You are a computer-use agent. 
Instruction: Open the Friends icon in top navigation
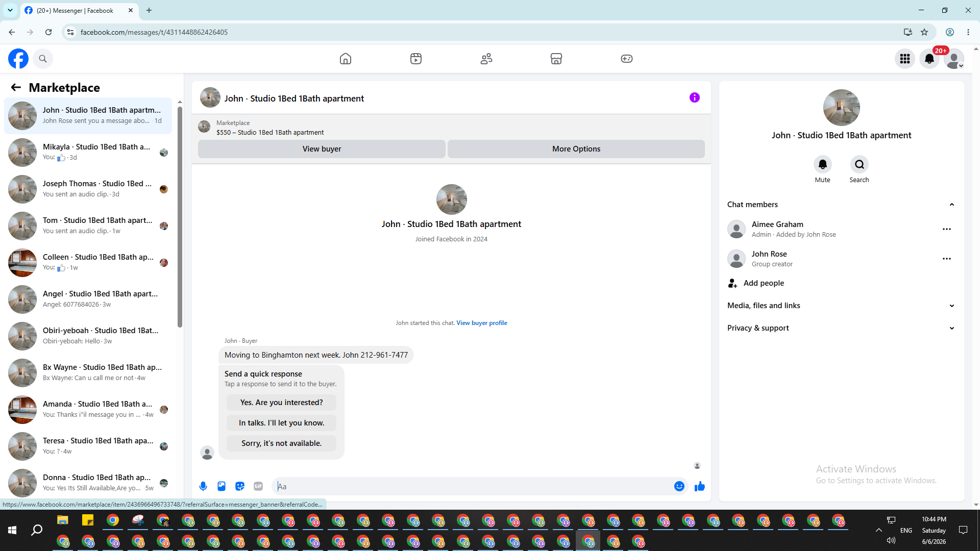[486, 59]
